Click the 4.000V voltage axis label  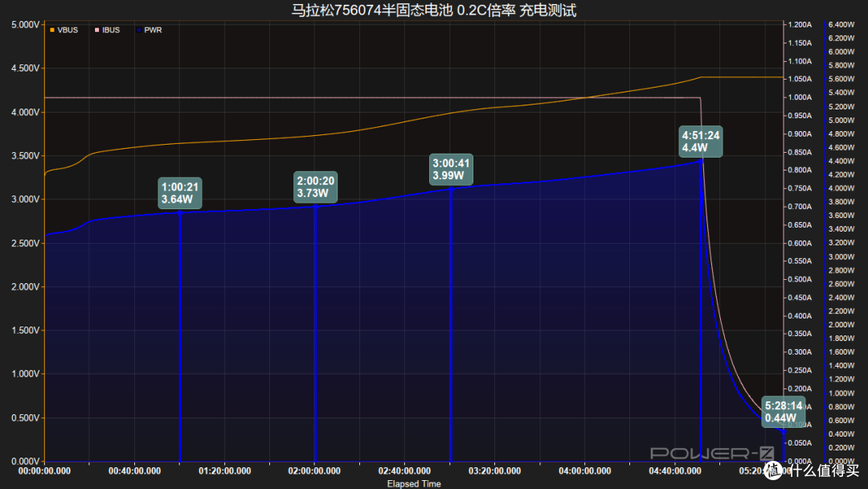coord(26,112)
